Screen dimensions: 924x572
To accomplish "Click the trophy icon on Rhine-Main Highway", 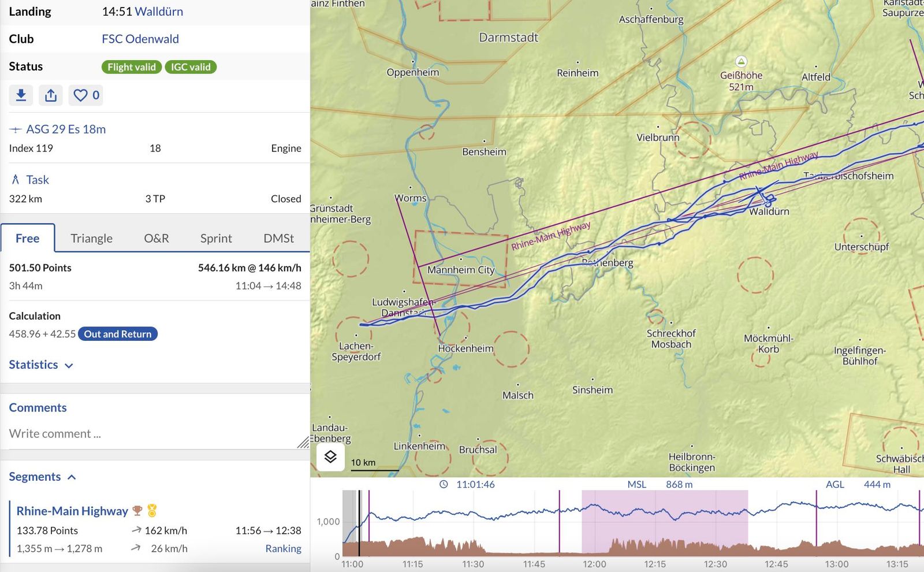I will pyautogui.click(x=137, y=511).
